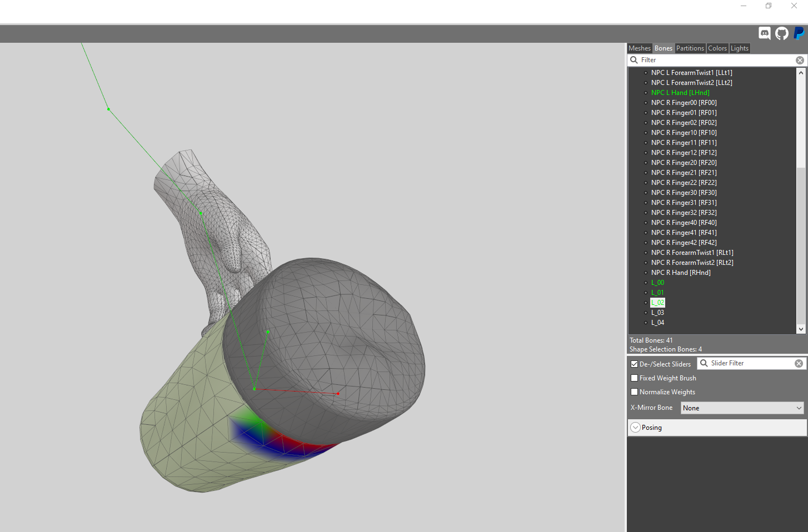The height and width of the screenshot is (532, 808).
Task: Enable the Normalize Weights checkbox
Action: coord(634,392)
